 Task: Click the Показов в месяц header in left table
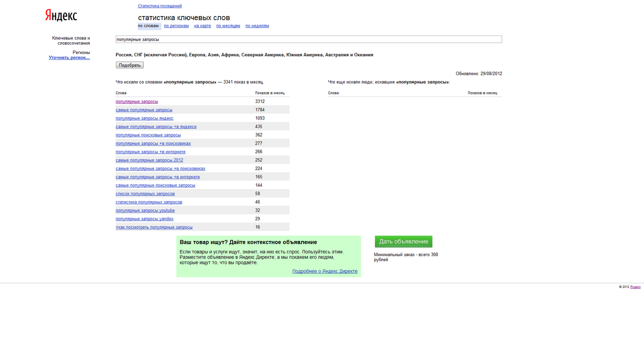(x=270, y=93)
